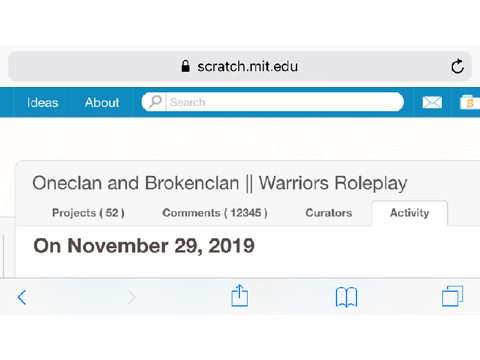Open the Safari bookmarks book icon

346,297
